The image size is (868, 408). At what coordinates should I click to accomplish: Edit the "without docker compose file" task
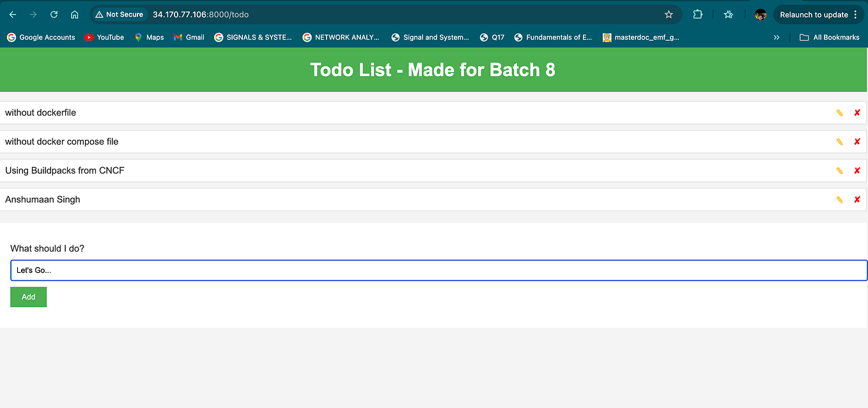point(839,141)
